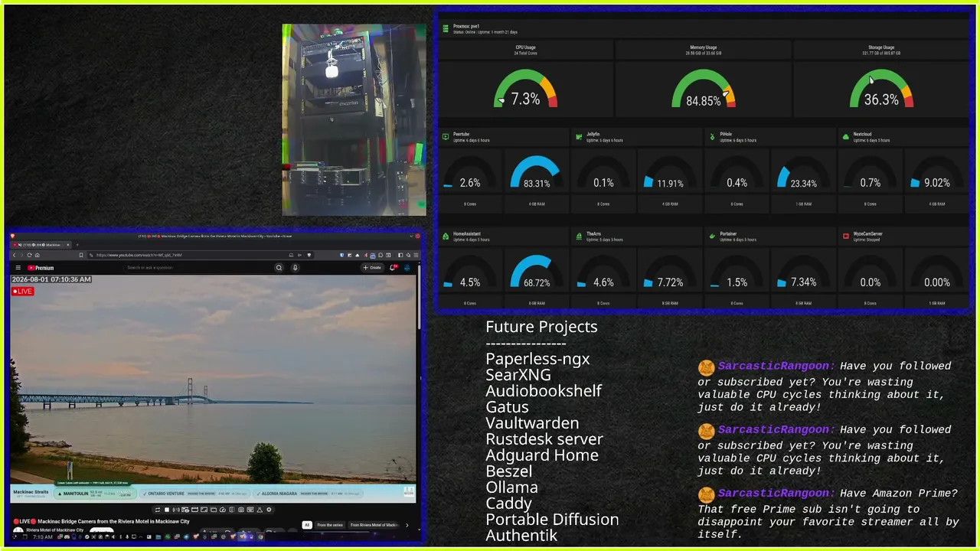Screen dimensions: 980x551
Task: Click the browser home icon
Action: [38, 255]
